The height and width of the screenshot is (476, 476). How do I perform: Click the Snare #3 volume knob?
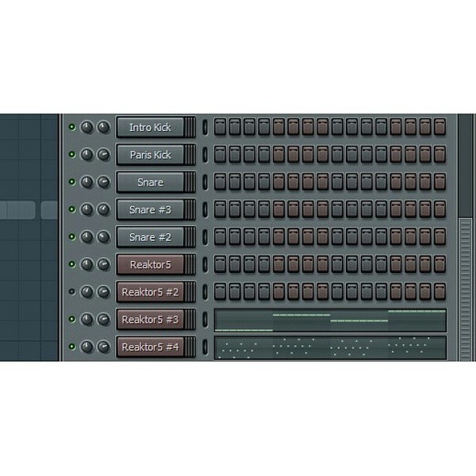(103, 209)
